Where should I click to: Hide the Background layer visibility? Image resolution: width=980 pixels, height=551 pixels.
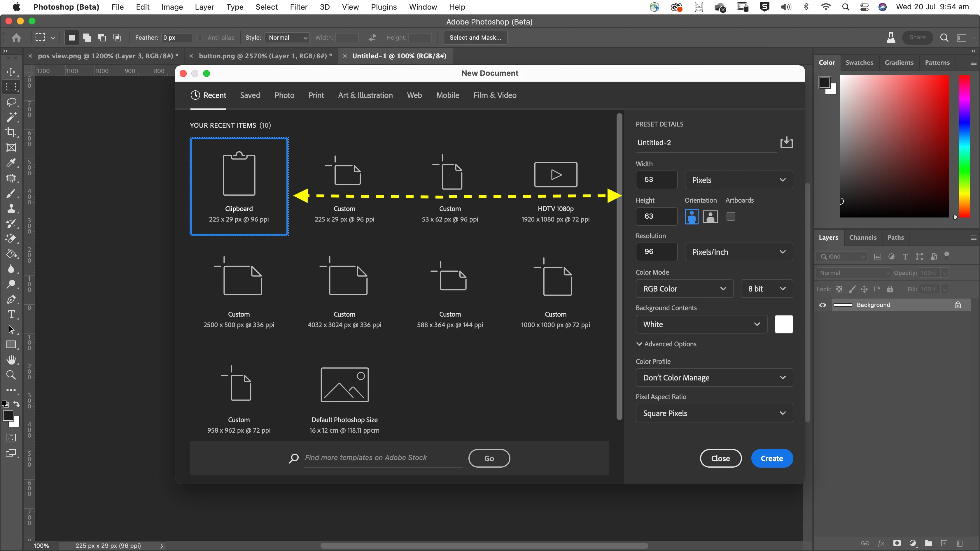(x=822, y=305)
